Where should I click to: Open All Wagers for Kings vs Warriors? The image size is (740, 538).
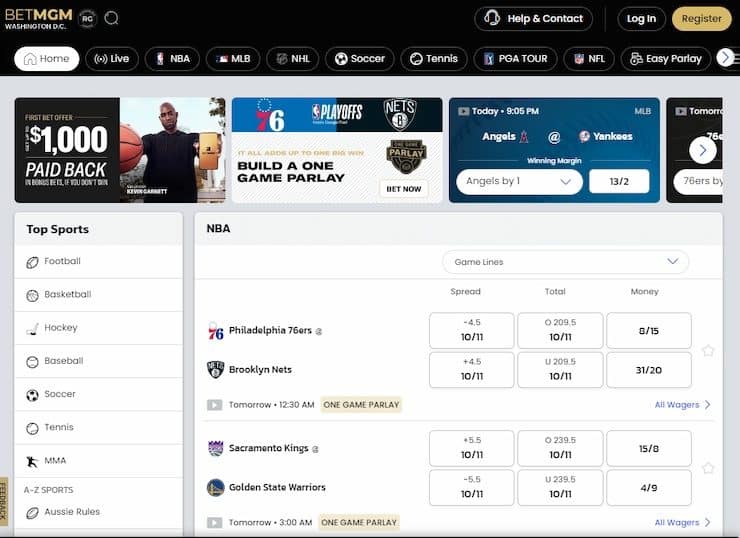[682, 522]
